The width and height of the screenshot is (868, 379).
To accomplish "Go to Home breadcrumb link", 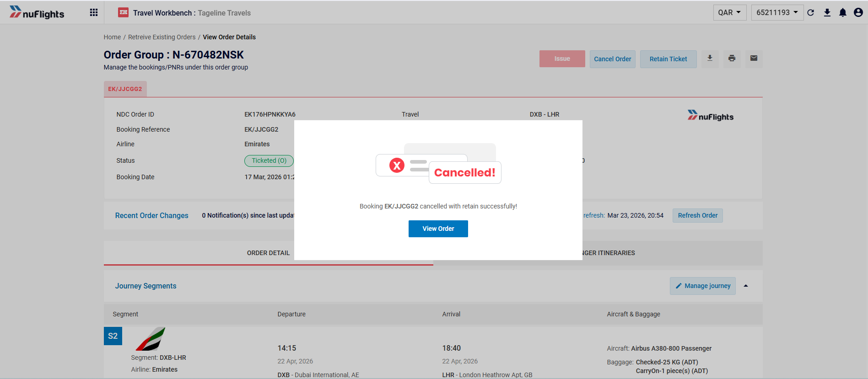I will point(112,37).
